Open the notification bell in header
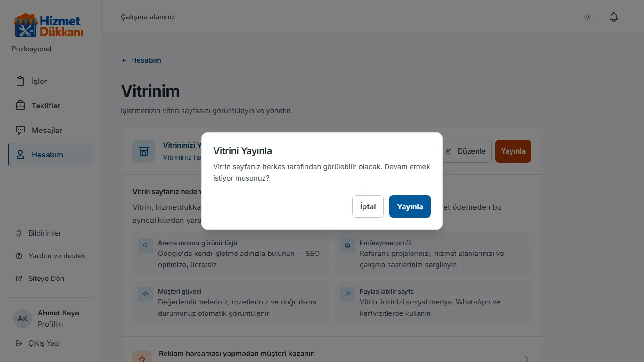644x362 pixels. click(613, 17)
